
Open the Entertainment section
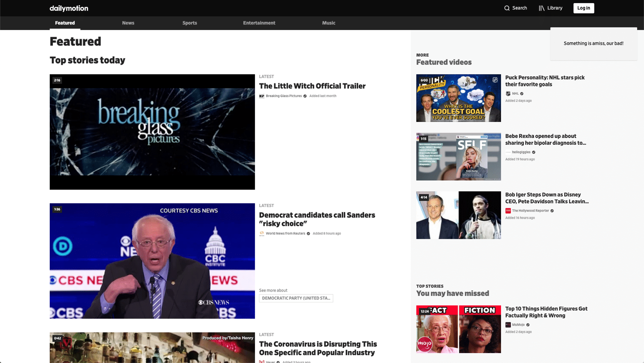coord(259,23)
